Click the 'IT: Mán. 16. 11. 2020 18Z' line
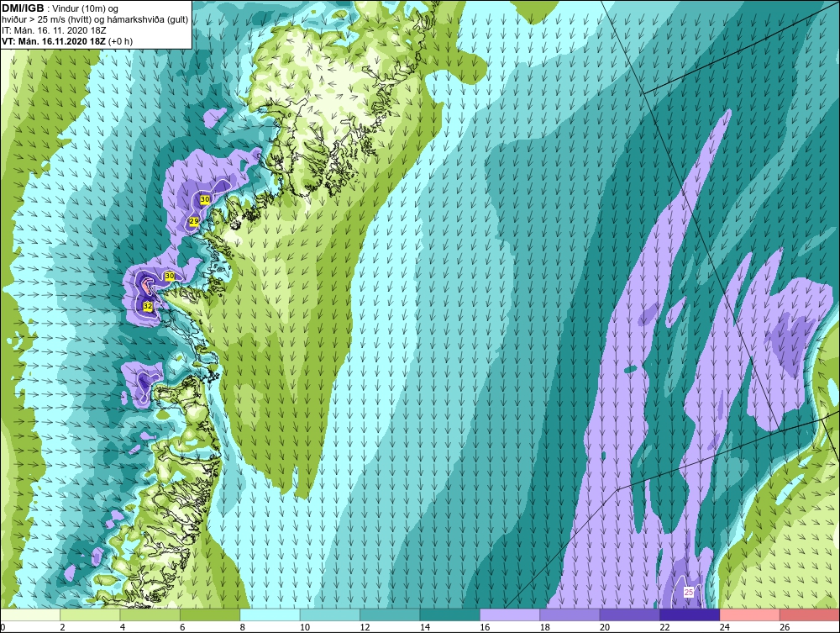This screenshot has width=840, height=633. coord(54,30)
